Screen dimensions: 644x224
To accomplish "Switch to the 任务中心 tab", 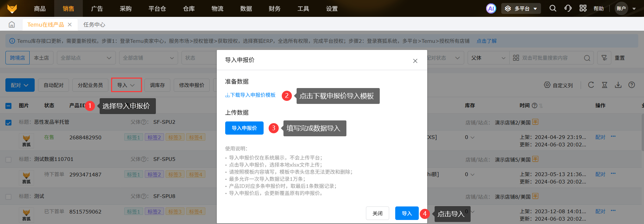I will tap(94, 25).
